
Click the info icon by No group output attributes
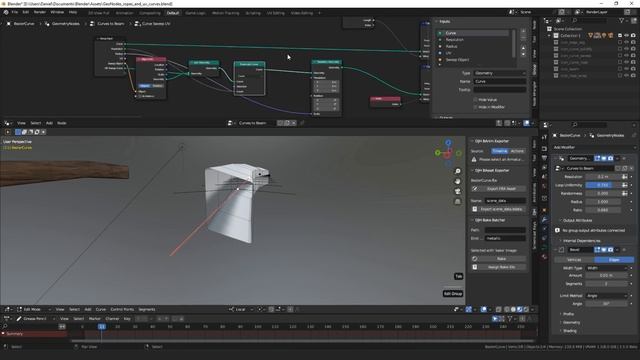558,231
